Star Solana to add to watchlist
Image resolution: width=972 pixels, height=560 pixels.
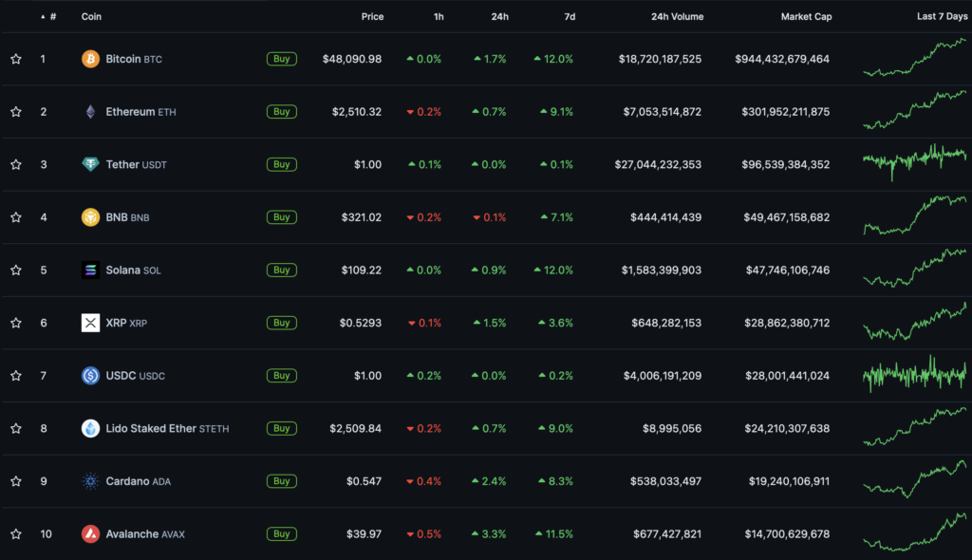point(16,271)
